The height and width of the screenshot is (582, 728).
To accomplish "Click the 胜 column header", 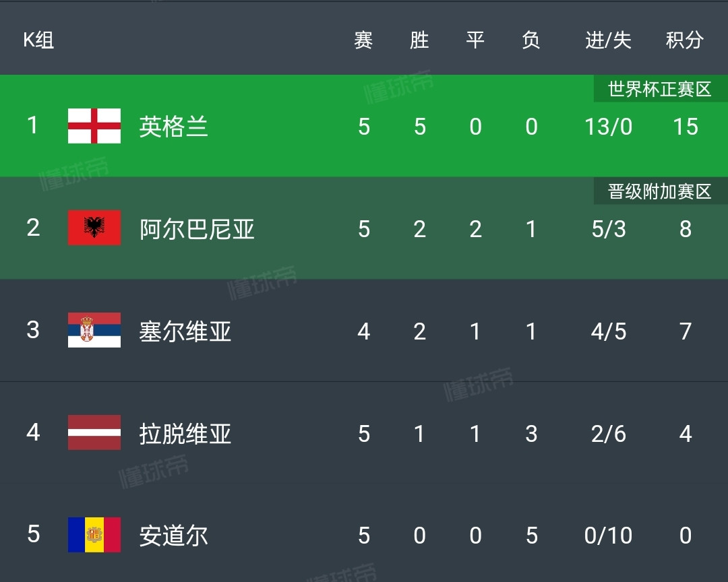I will coord(419,40).
